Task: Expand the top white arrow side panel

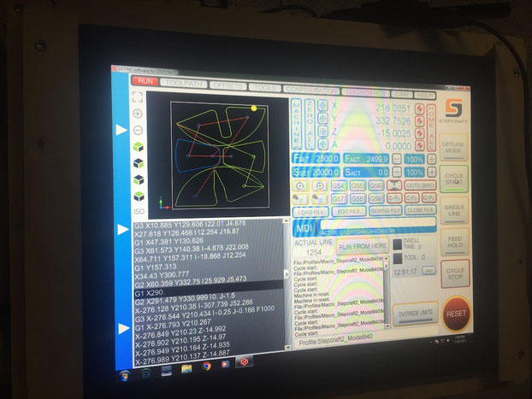Action: tap(121, 130)
